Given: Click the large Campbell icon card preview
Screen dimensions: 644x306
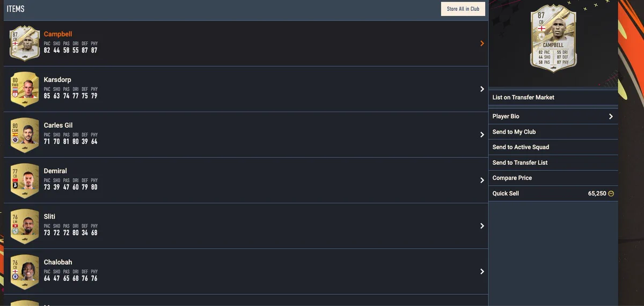Looking at the screenshot, I should pyautogui.click(x=553, y=38).
